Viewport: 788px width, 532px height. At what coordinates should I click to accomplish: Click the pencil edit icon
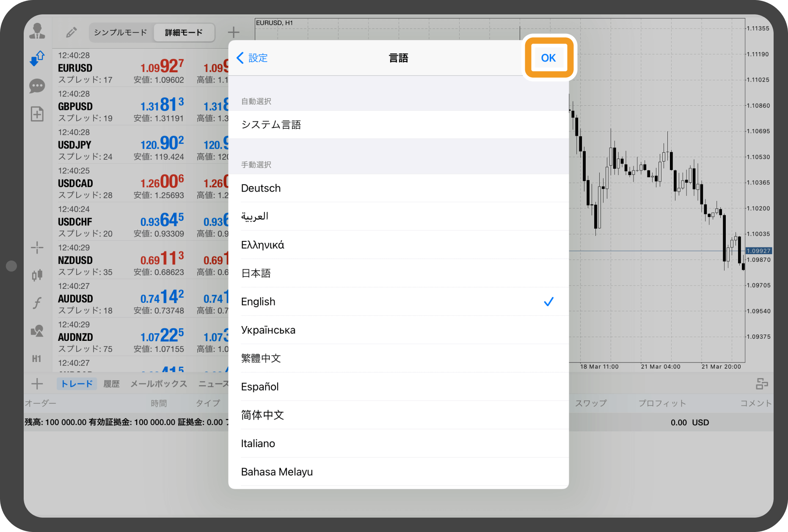click(71, 32)
